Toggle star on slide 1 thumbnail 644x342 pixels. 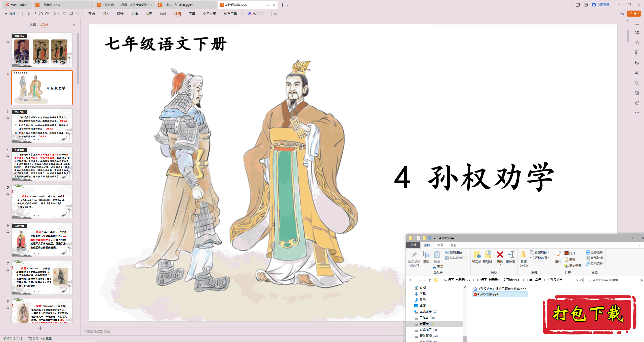click(8, 42)
